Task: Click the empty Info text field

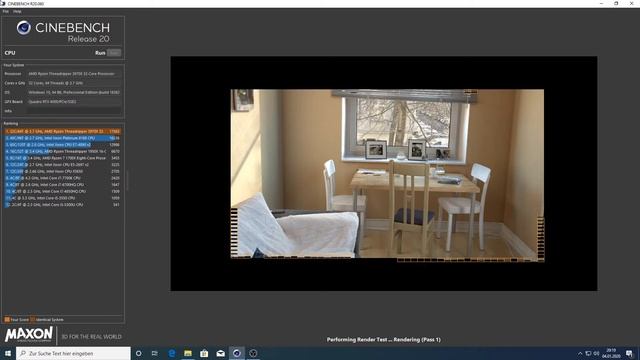Action: pyautogui.click(x=74, y=111)
